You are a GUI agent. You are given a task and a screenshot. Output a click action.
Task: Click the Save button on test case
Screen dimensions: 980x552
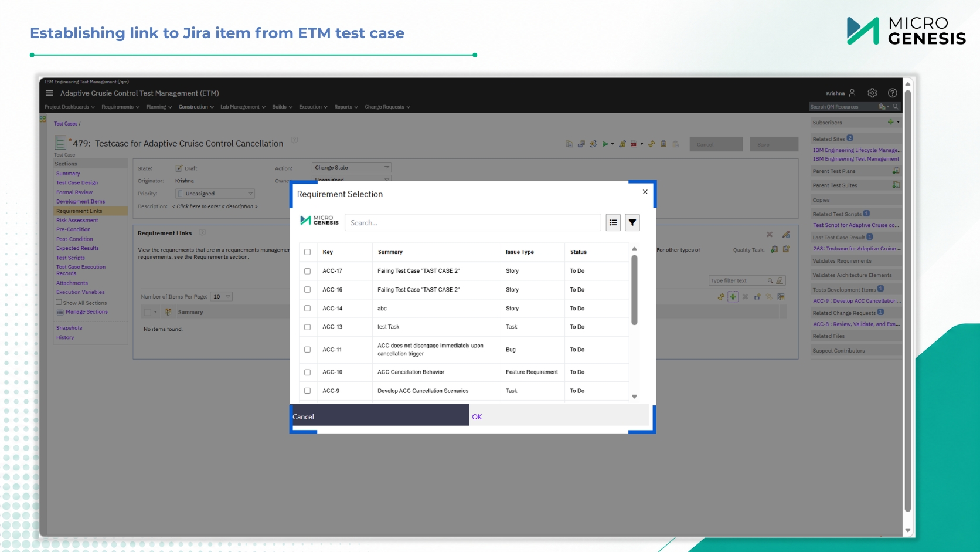774,144
